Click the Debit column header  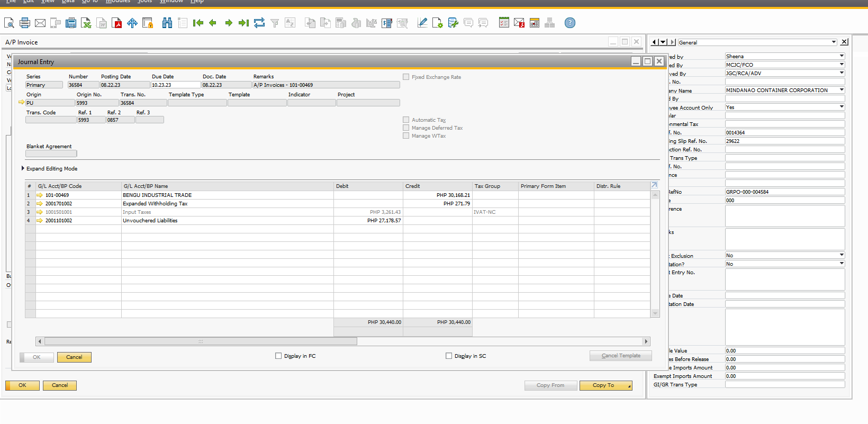(368, 186)
